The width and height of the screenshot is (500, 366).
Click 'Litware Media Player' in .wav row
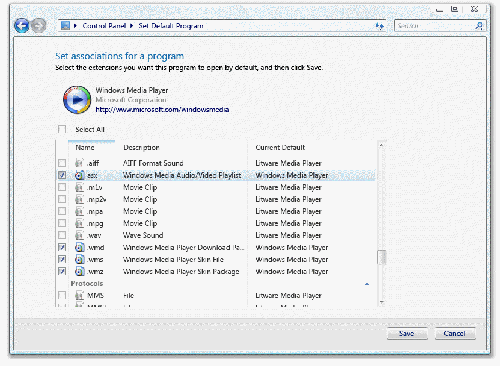pyautogui.click(x=289, y=235)
